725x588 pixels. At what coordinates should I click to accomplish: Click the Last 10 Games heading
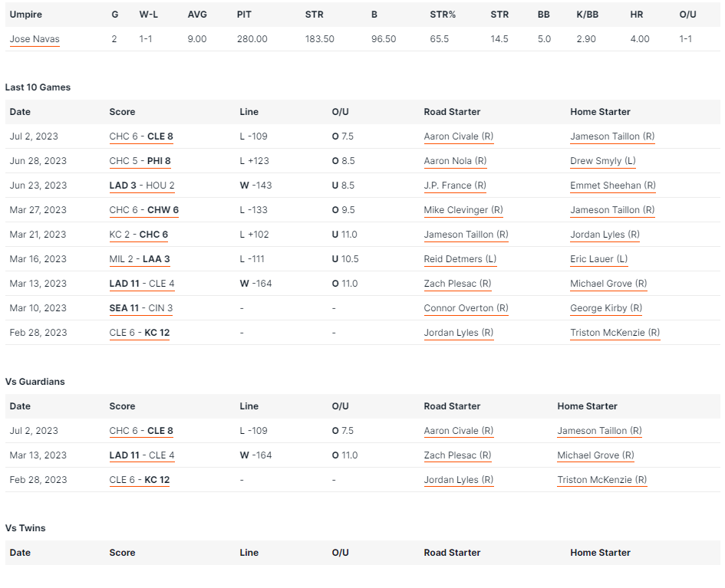point(38,87)
